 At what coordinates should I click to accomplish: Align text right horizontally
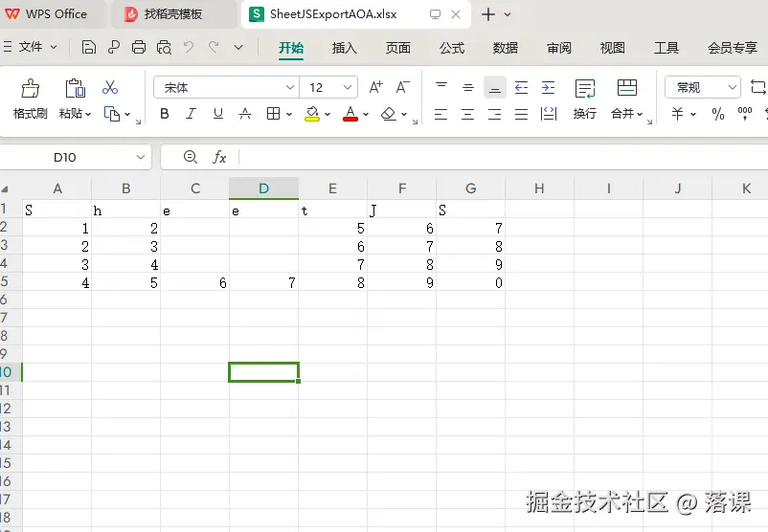[495, 115]
